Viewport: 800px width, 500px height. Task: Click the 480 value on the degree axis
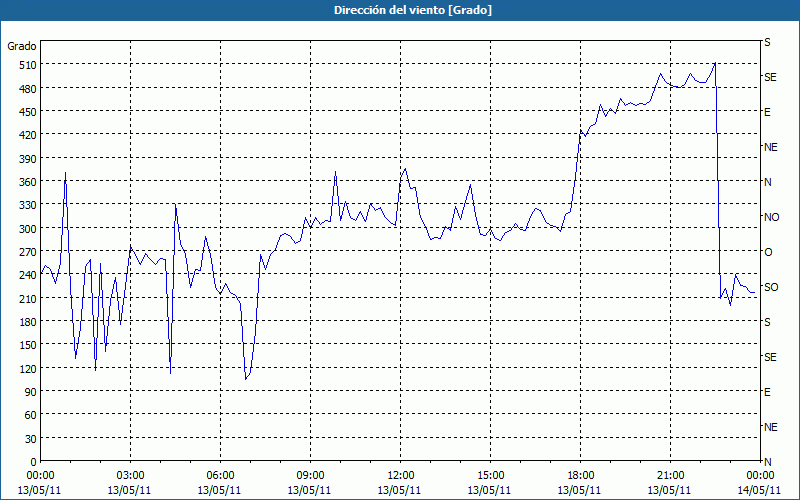click(x=28, y=89)
